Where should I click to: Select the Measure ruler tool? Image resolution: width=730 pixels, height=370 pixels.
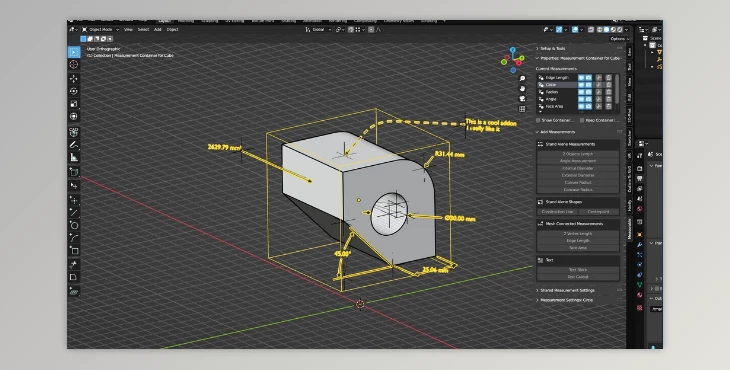74,157
